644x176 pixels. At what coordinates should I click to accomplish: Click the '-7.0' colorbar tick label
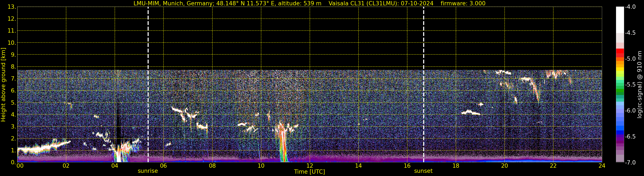click(630, 163)
